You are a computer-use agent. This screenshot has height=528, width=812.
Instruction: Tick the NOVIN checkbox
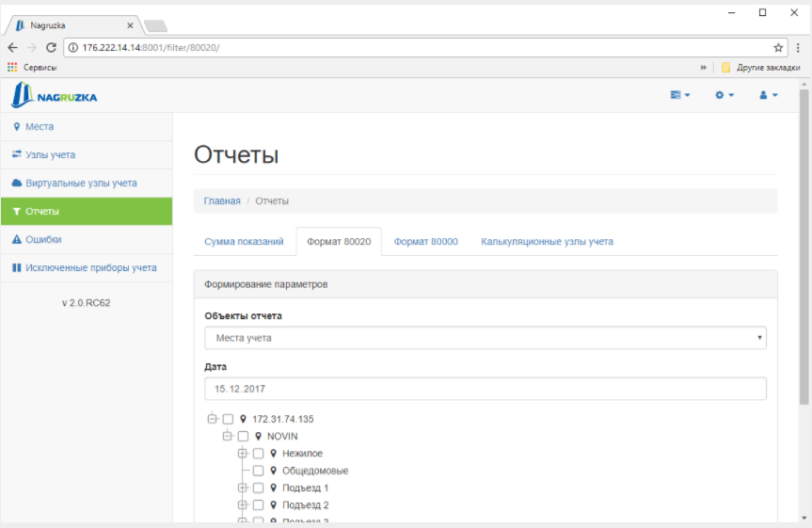pos(243,436)
